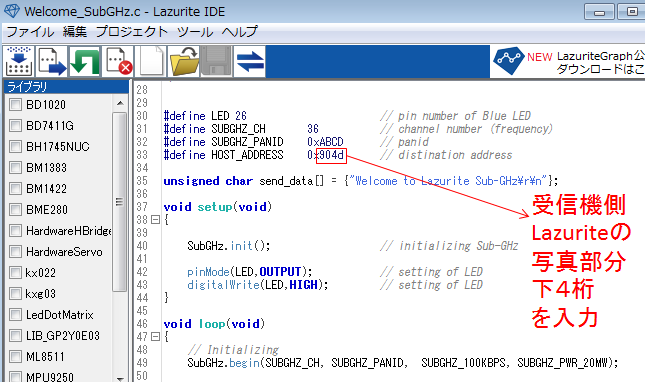
Task: Enable the LedDotMatrix library checkbox
Action: coord(15,314)
